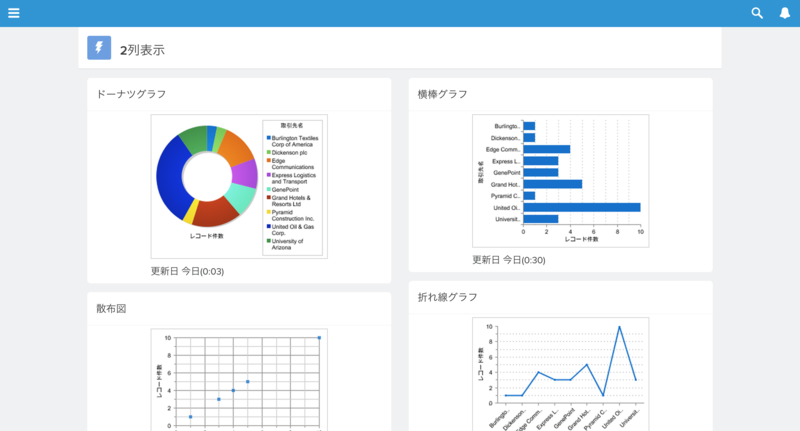This screenshot has width=800, height=431.
Task: Click the search magnifier icon
Action: (x=757, y=13)
